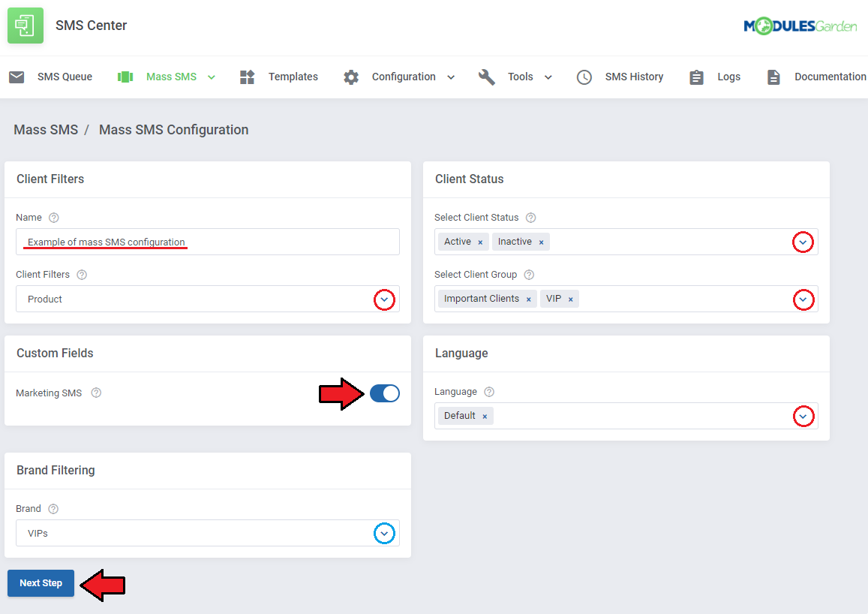Click help icon next to Brand label
Viewport: 868px width, 614px height.
53,509
